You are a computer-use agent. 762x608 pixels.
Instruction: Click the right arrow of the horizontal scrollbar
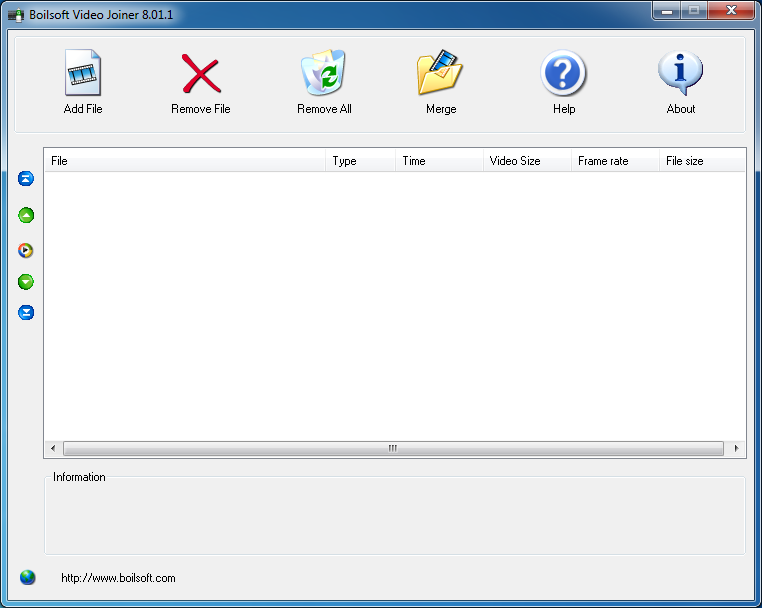[736, 448]
